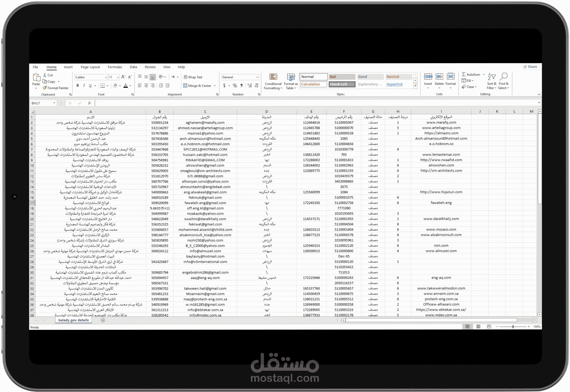
Task: Click the Format Painter brush icon
Action: pos(45,88)
